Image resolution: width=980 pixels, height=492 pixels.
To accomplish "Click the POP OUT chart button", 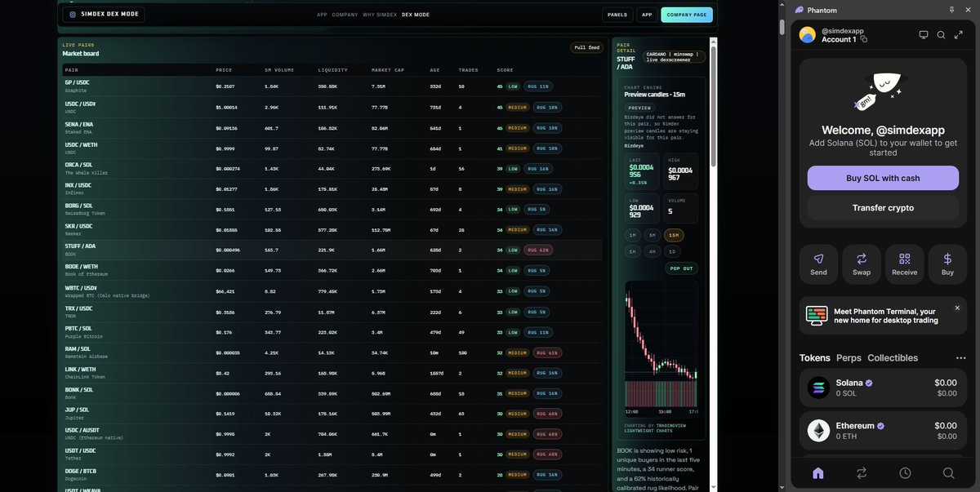I will [x=681, y=268].
